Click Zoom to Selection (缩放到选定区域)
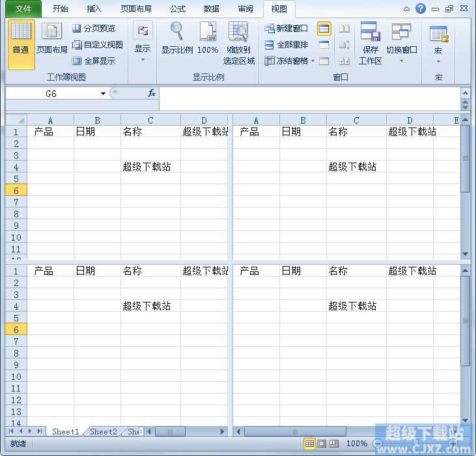Image resolution: width=476 pixels, height=456 pixels. coord(239,44)
